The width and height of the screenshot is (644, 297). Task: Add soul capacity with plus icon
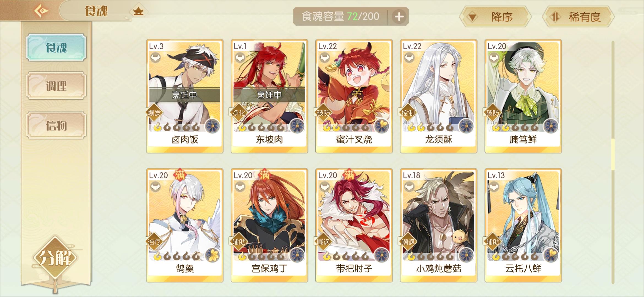coord(399,17)
